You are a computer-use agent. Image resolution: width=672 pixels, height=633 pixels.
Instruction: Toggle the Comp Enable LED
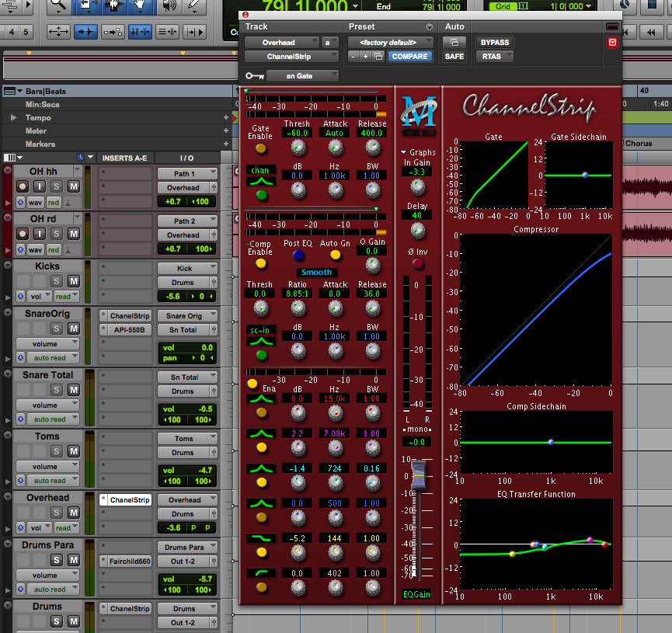click(260, 263)
